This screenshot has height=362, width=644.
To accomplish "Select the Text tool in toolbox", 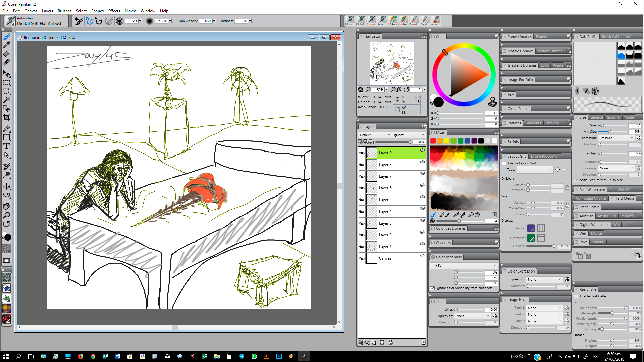I will [6, 146].
